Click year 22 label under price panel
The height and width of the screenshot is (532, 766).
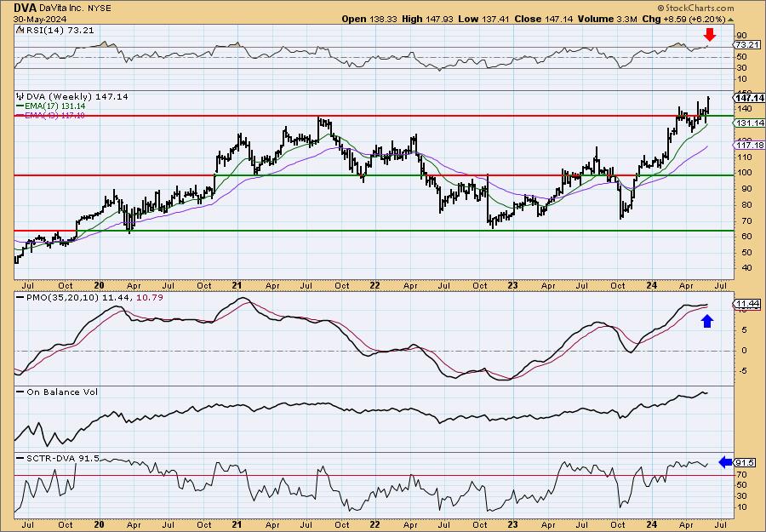click(x=374, y=285)
